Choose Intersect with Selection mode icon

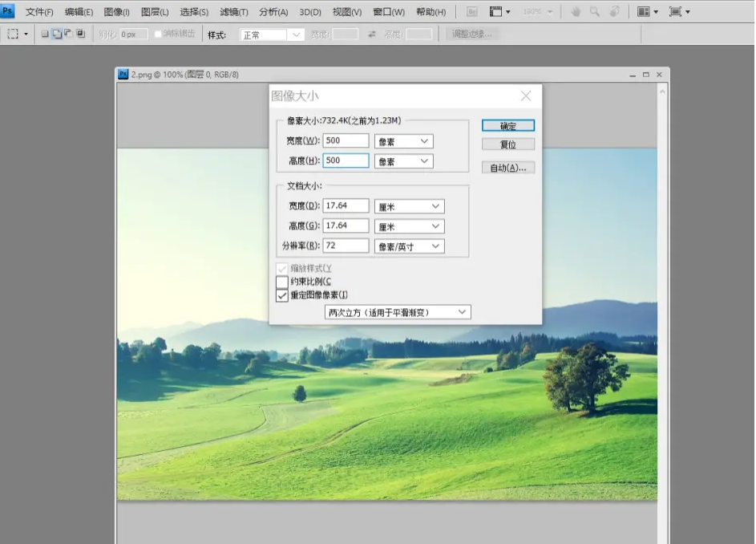click(x=80, y=34)
